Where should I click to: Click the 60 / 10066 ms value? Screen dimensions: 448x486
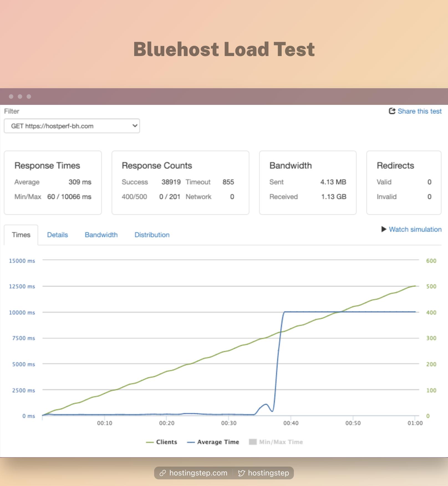tap(69, 197)
